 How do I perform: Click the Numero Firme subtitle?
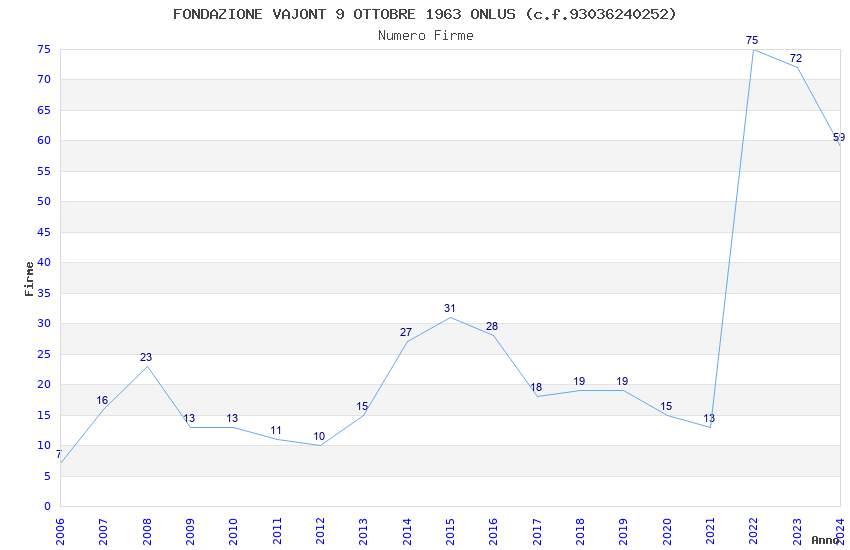pos(425,36)
